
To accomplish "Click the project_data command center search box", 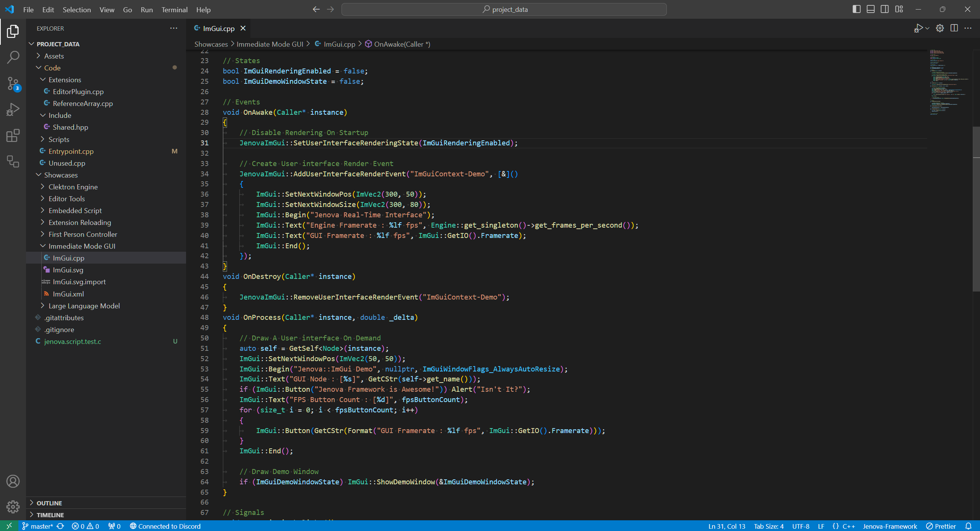I will pos(504,9).
